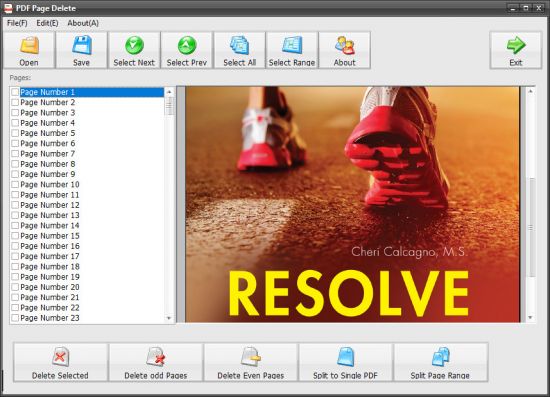Click the Delete Even Pages label
Viewport: 550px width, 397px height.
251,376
